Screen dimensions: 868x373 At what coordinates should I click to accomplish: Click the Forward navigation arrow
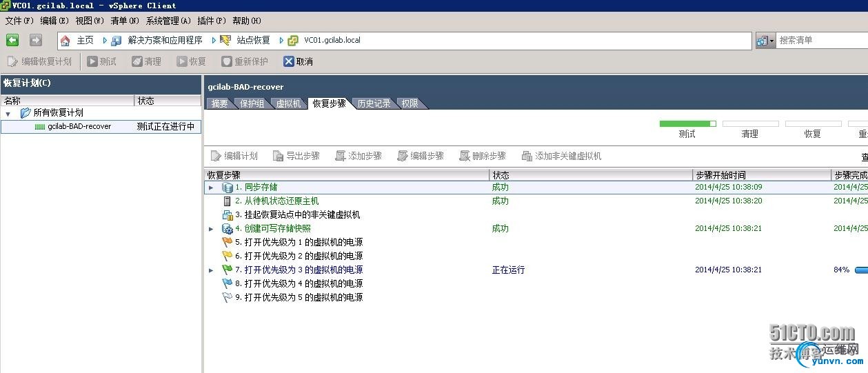pos(36,40)
